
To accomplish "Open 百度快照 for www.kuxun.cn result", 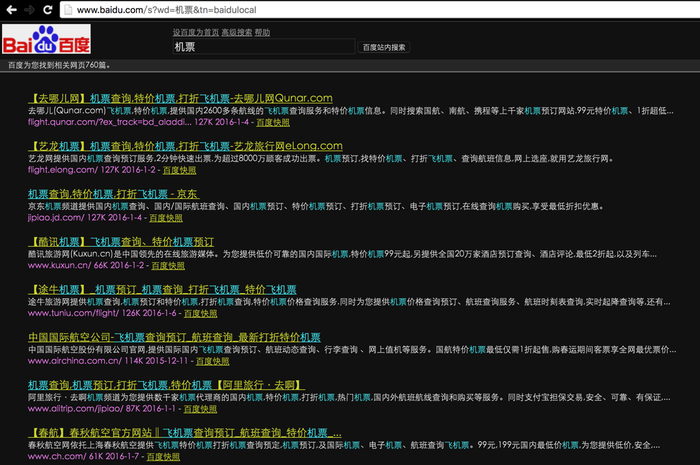I will tap(168, 266).
